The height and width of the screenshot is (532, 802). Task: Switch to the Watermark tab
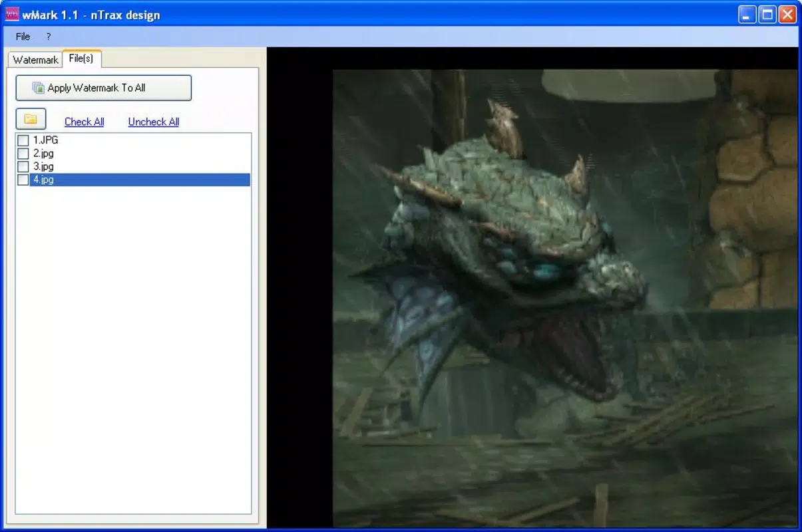pos(35,60)
